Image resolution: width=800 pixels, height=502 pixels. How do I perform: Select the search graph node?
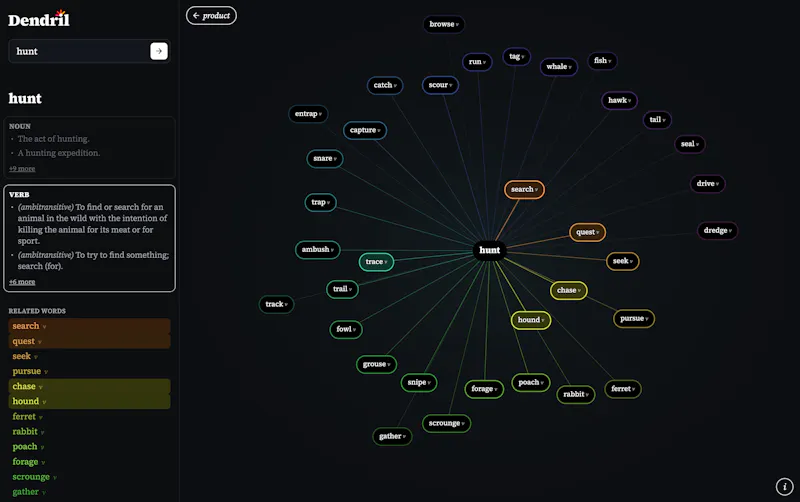click(524, 190)
